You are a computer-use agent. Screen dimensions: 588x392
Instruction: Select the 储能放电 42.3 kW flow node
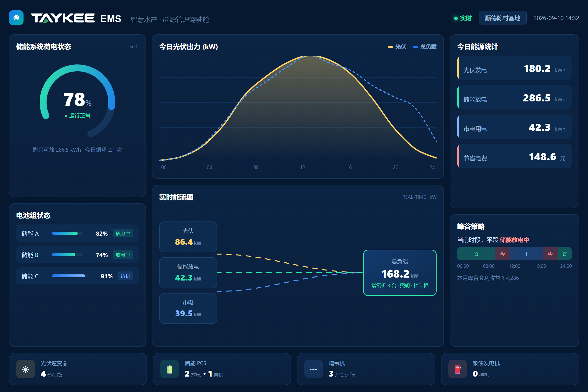(x=188, y=272)
